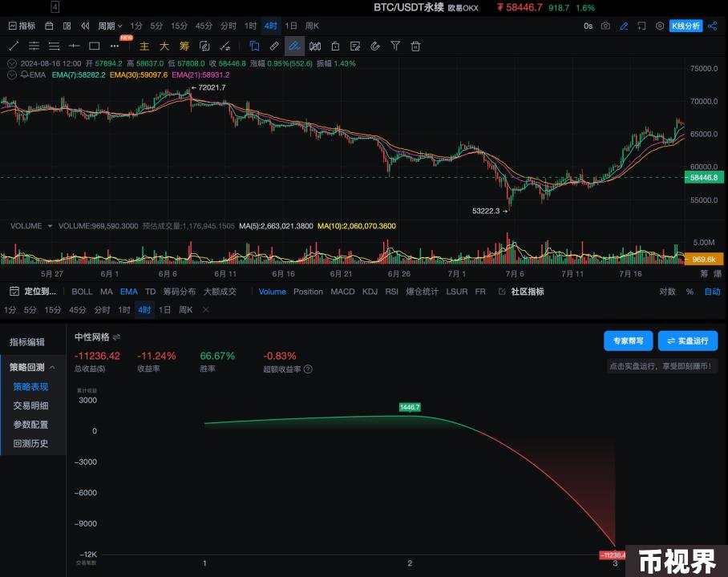The image size is (728, 577).
Task: Click the 筹 chip distribution icon
Action: (x=184, y=46)
